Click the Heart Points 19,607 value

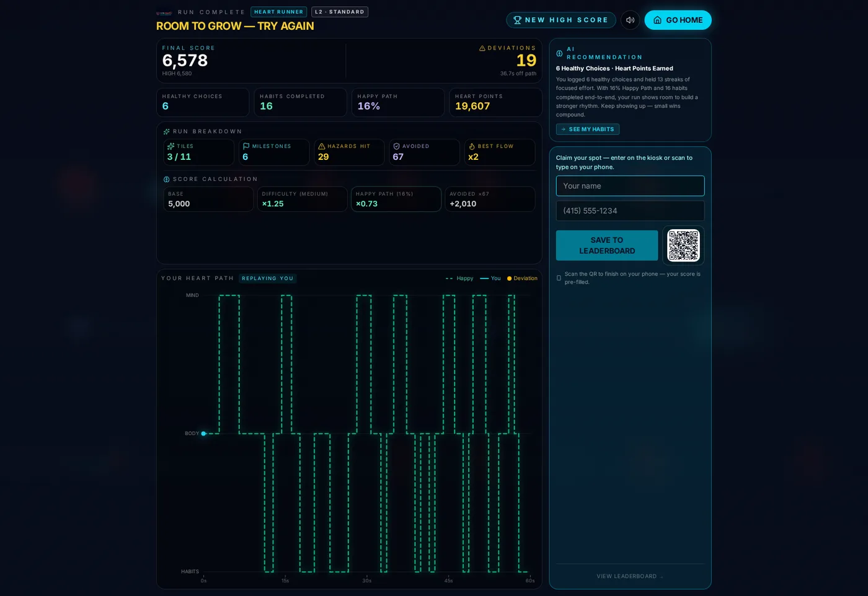(472, 106)
